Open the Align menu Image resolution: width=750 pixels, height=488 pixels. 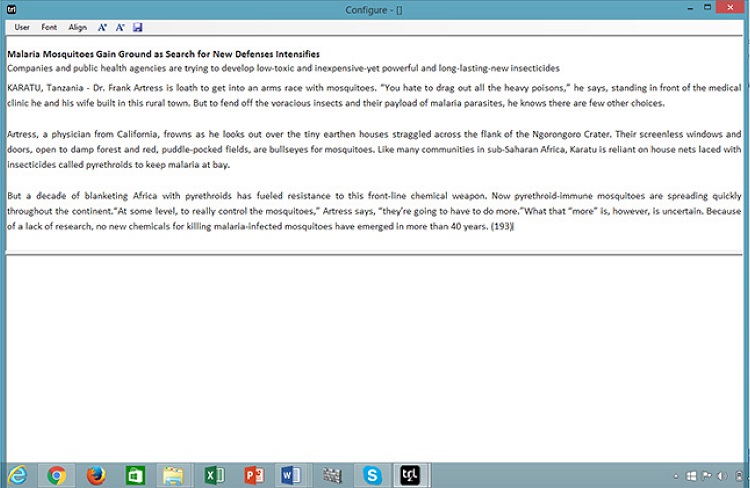77,27
